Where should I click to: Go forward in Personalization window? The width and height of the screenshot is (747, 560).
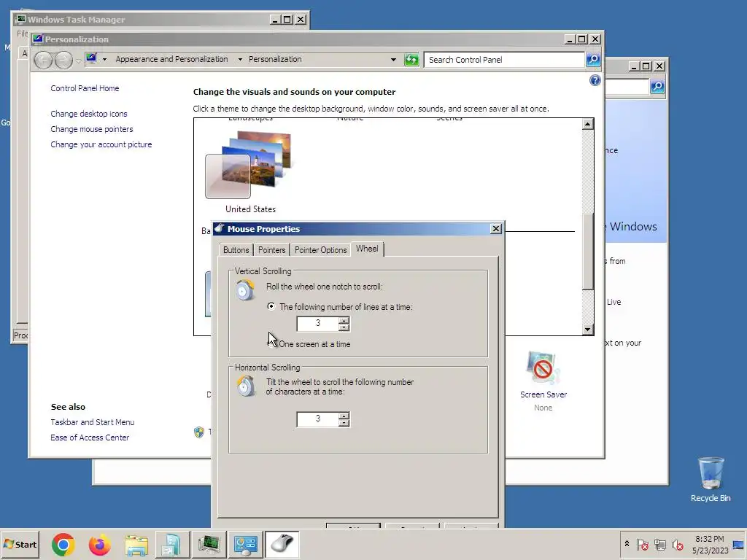coord(64,60)
